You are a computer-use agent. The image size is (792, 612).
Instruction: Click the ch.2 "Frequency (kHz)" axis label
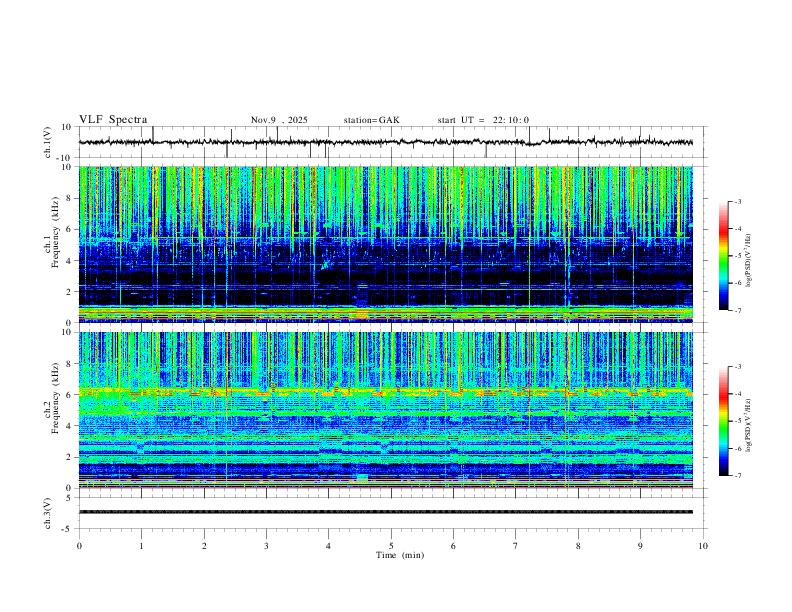[55, 399]
